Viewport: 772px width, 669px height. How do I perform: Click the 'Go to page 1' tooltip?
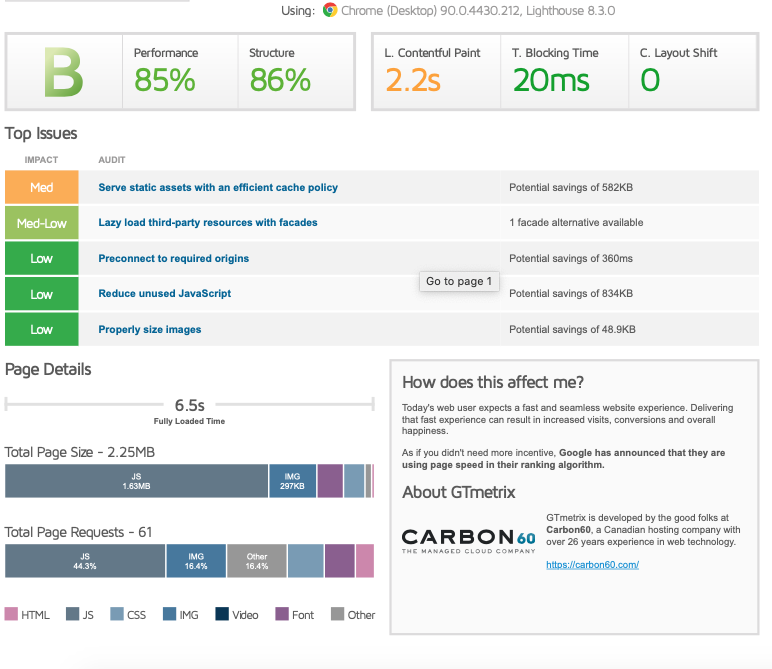pos(459,281)
